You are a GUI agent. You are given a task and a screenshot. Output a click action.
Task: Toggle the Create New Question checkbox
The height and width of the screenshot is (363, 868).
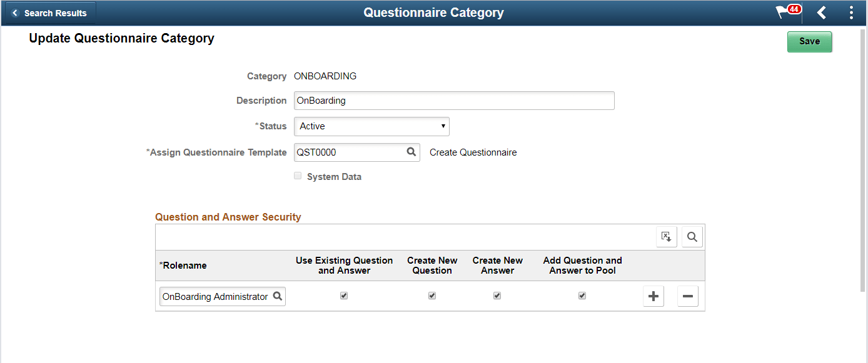tap(432, 295)
